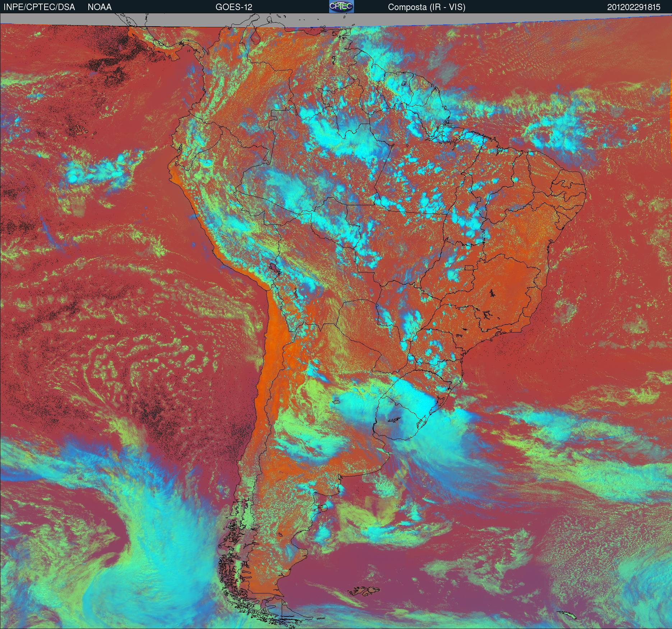Click the CPTEC logo in header

tap(341, 6)
